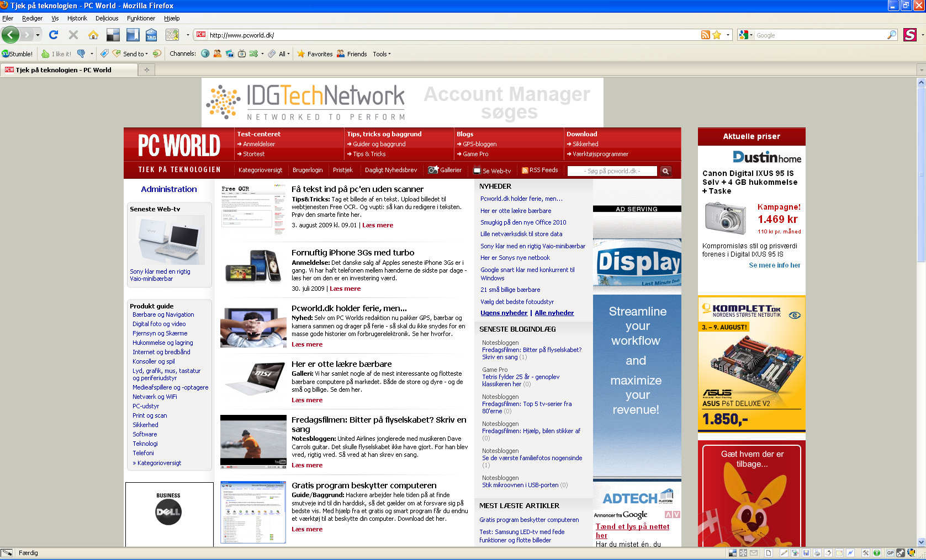
Task: Go back with the green Back arrow
Action: coord(10,35)
